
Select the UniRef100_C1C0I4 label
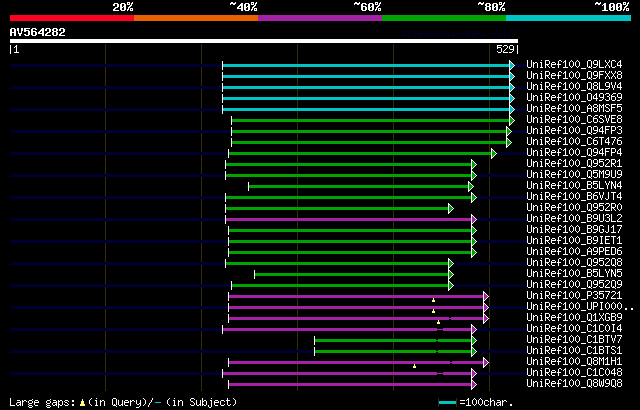coord(574,328)
